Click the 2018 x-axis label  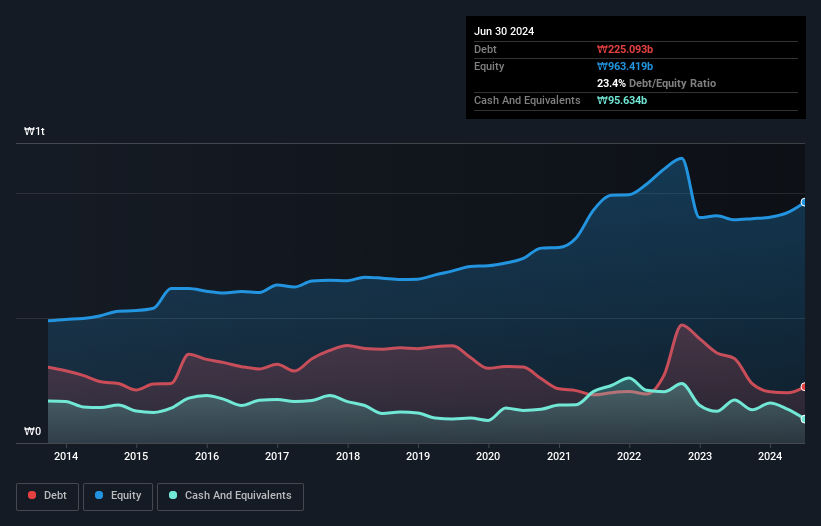348,456
